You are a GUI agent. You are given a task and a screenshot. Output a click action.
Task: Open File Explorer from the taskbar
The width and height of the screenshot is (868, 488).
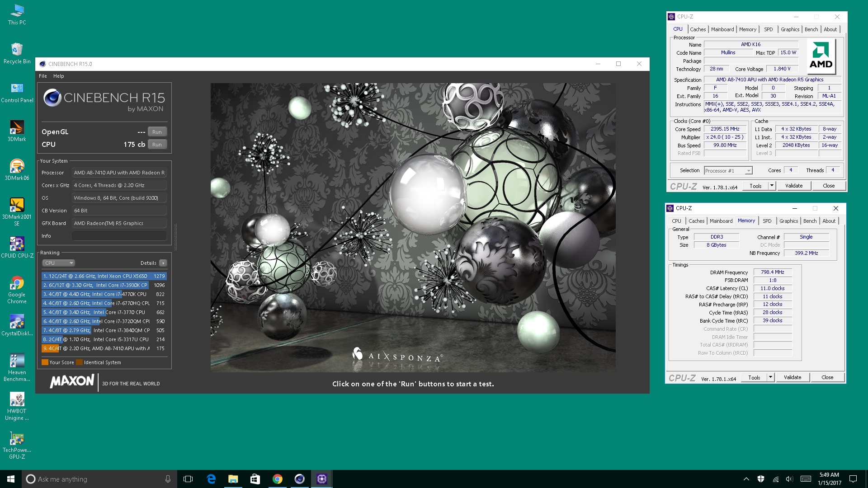pos(233,479)
